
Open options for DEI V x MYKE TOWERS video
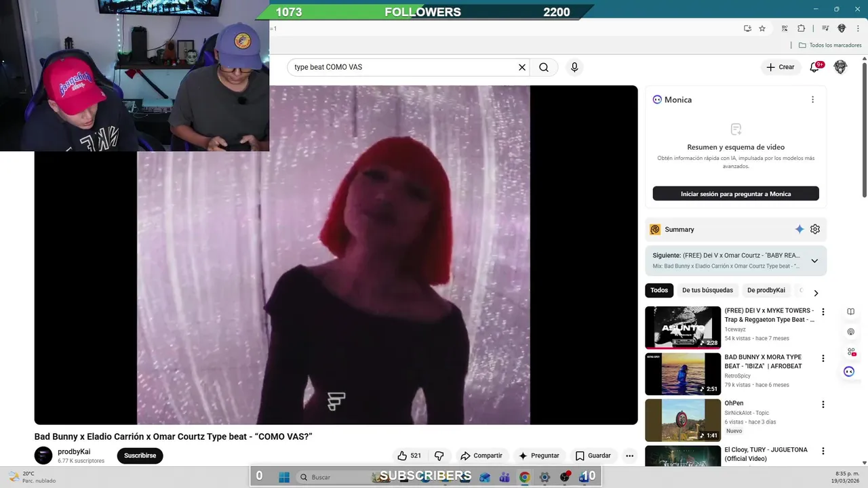[x=823, y=312]
